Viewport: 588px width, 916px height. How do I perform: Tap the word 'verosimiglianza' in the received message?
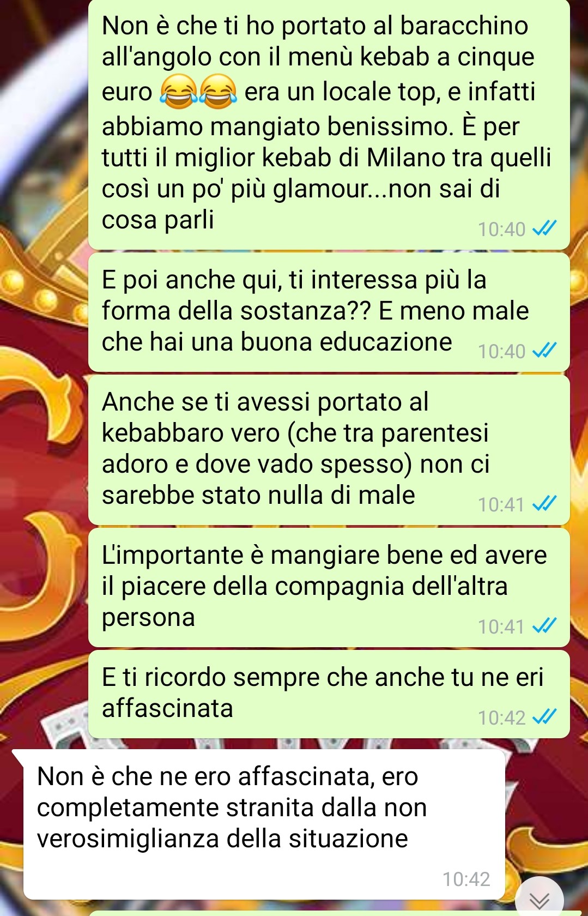[128, 840]
